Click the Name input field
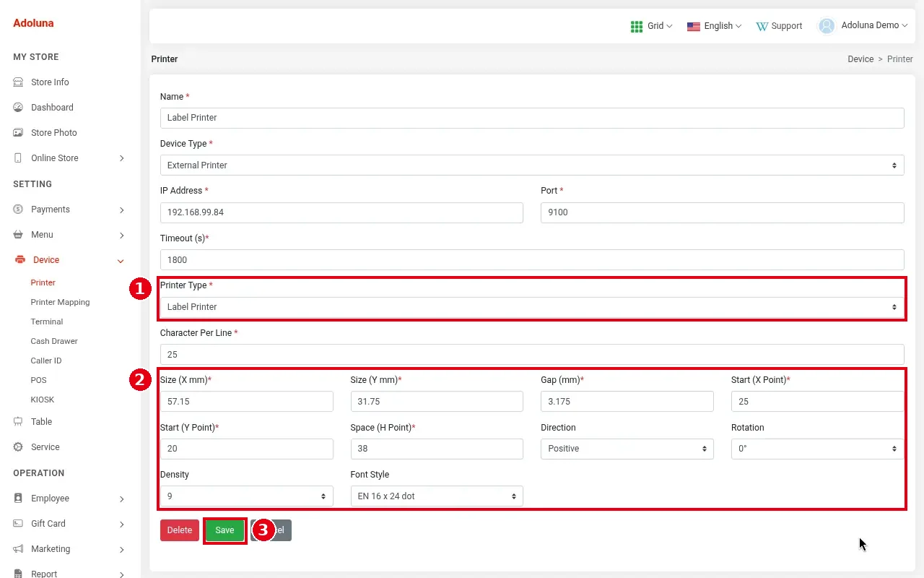 coord(532,118)
